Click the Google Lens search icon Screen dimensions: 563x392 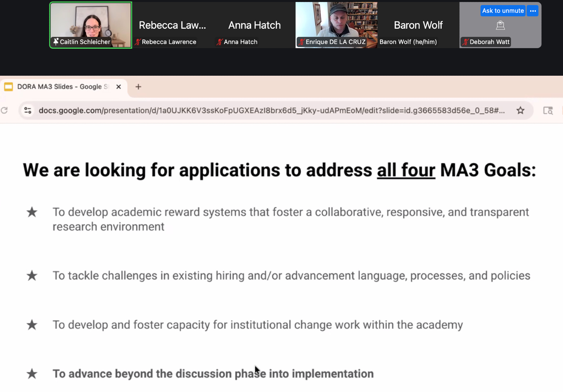point(548,110)
